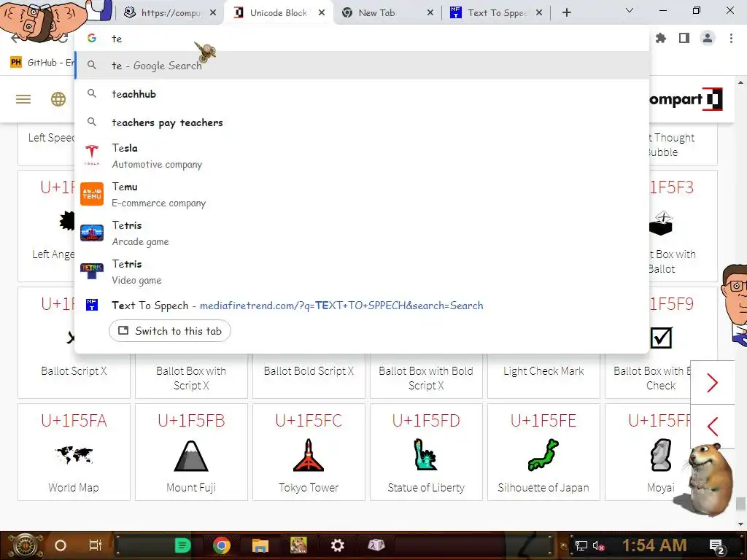Open File Explorer from the taskbar
The width and height of the screenshot is (747, 560).
click(x=260, y=545)
